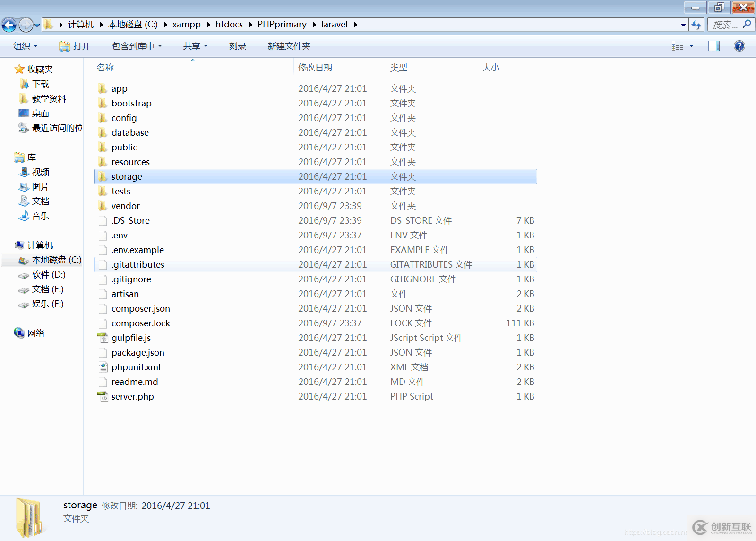
Task: Open the view options dropdown arrow
Action: [691, 46]
